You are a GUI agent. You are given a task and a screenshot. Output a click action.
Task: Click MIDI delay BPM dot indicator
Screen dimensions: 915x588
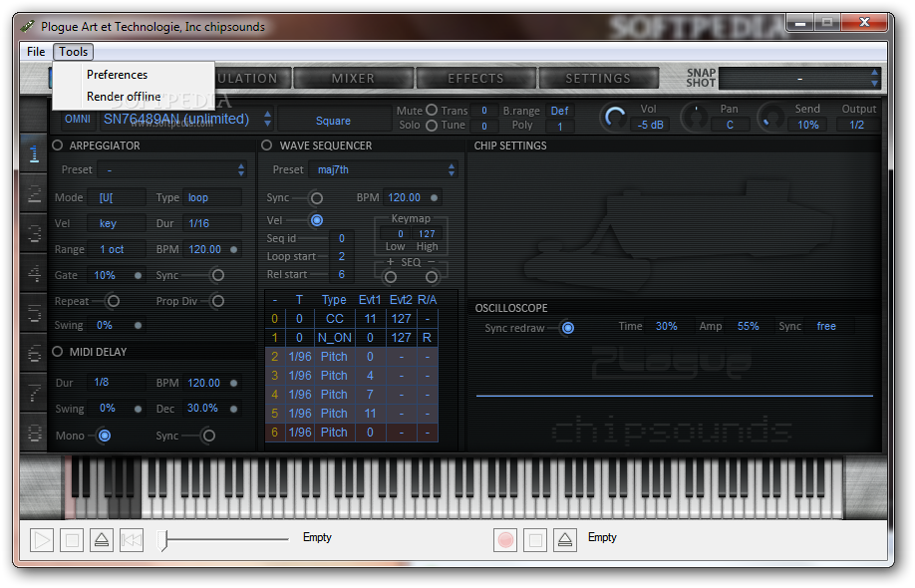pos(233,384)
